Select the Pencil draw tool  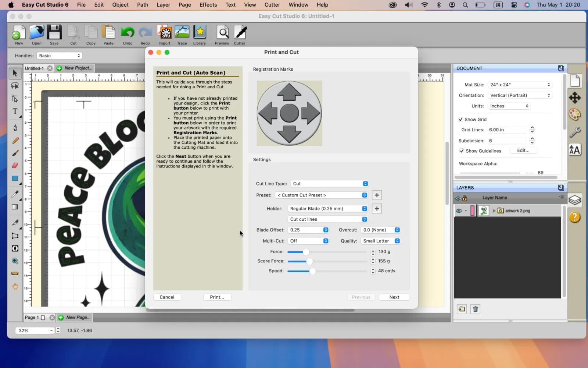pos(15,141)
